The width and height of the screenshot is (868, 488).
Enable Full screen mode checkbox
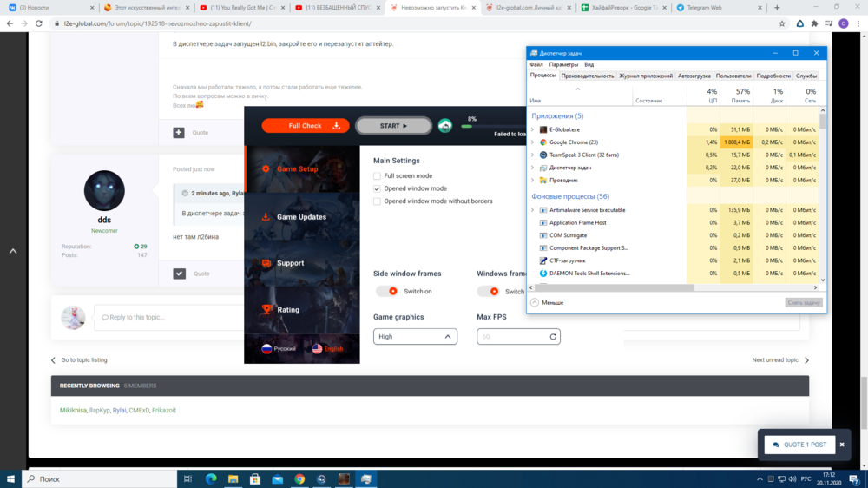click(378, 176)
